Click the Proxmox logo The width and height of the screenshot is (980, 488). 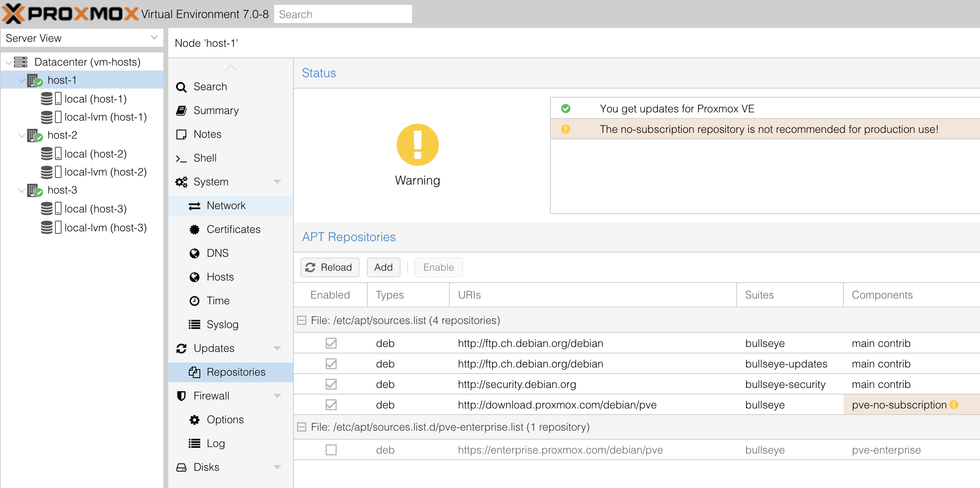70,14
